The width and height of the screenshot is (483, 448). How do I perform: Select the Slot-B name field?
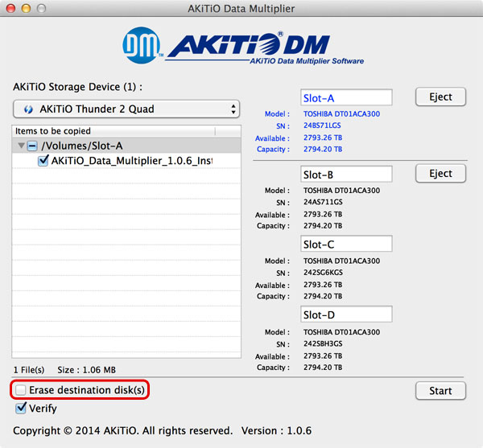(x=345, y=175)
